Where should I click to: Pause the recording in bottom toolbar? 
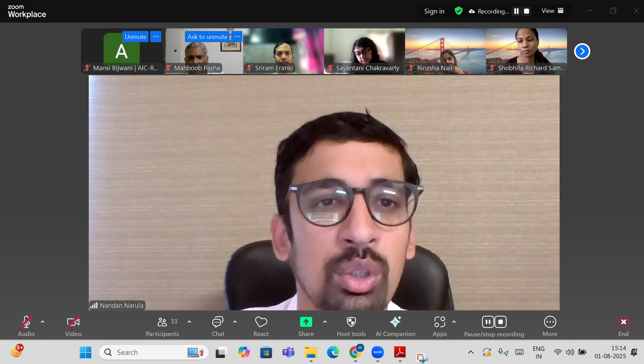pos(488,322)
